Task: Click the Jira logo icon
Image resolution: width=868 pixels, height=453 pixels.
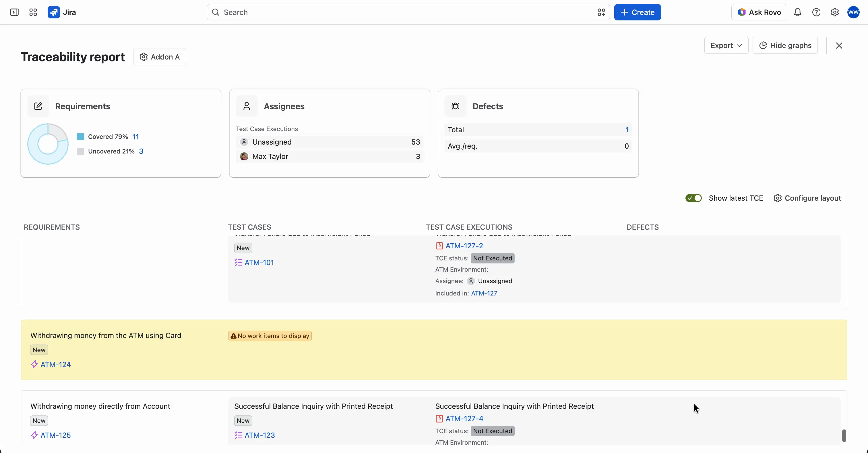Action: (x=54, y=12)
